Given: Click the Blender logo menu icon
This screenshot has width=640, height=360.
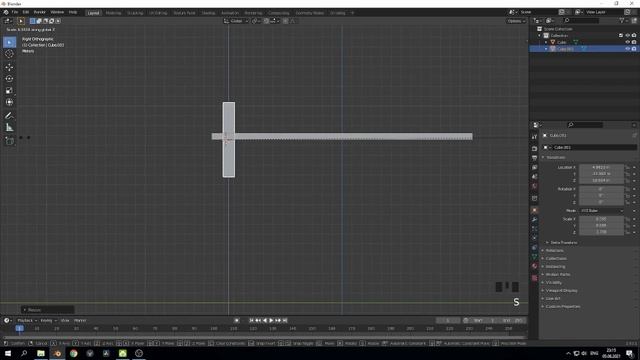Looking at the screenshot, I should click(x=6, y=12).
